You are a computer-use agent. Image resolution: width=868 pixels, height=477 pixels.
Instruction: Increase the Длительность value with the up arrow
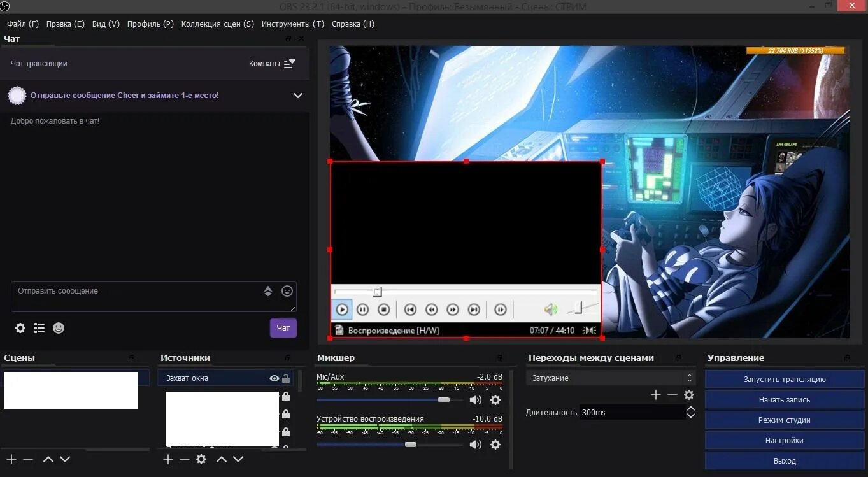click(691, 408)
